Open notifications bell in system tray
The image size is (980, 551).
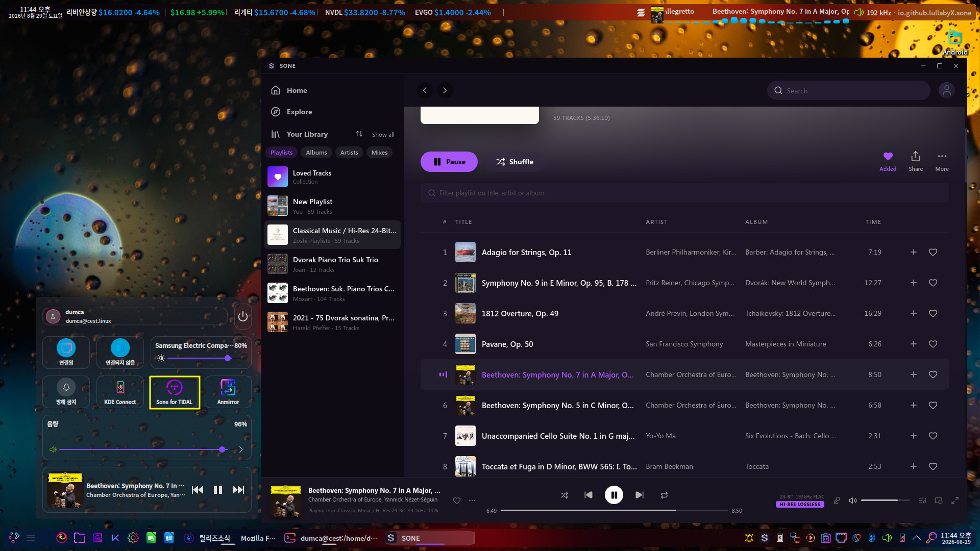coord(749,538)
